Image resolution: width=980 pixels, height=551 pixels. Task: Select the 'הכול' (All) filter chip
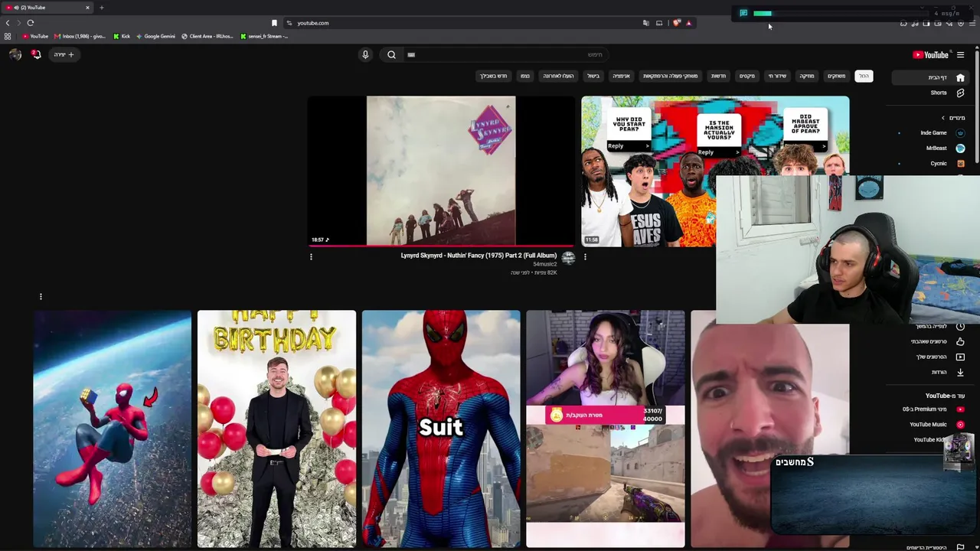864,76
